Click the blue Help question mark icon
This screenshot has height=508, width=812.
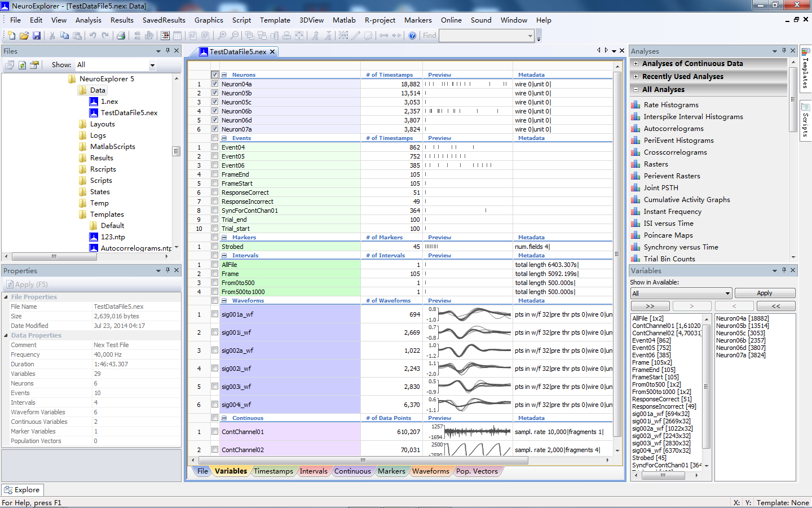pyautogui.click(x=412, y=36)
